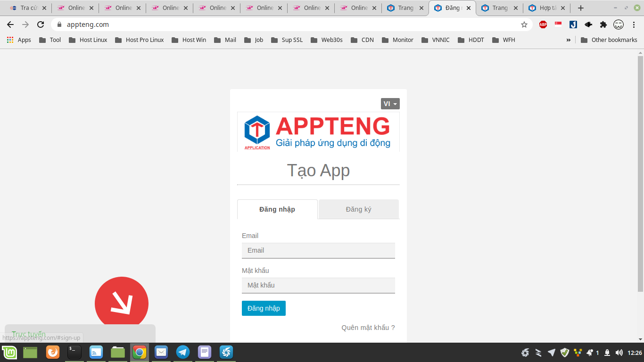The image size is (644, 362).
Task: Click the Tạo App heading
Action: (x=318, y=171)
